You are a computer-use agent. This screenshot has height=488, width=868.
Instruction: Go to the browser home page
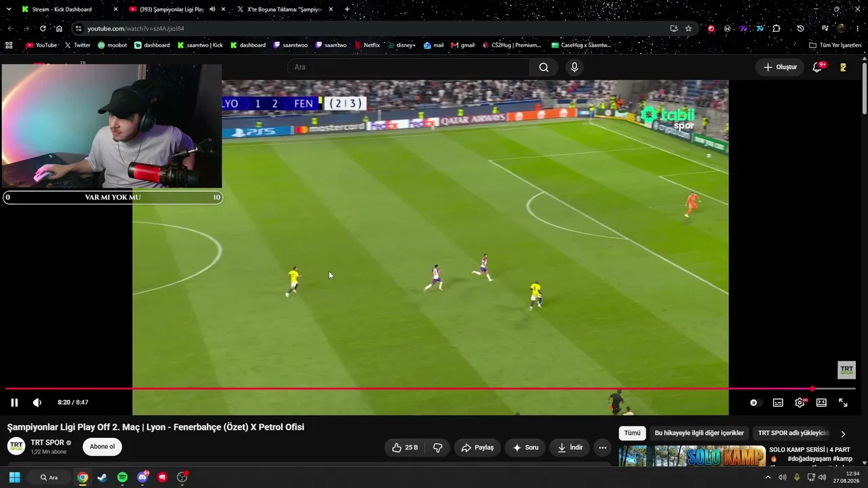pyautogui.click(x=59, y=28)
